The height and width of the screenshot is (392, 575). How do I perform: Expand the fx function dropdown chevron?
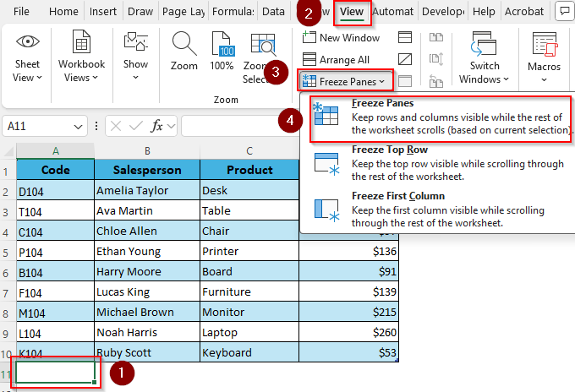(x=171, y=127)
